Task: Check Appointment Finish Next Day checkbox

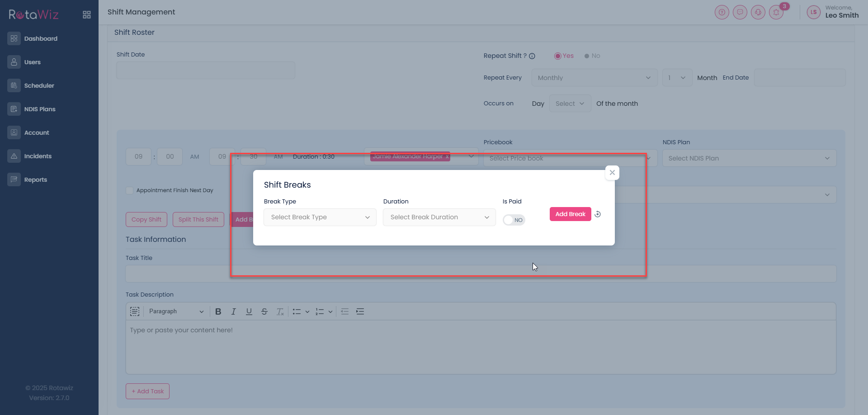Action: 130,190
